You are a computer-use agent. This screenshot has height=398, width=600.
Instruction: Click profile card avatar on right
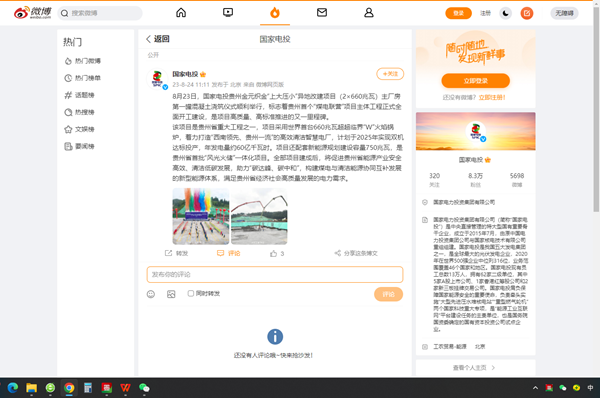click(476, 131)
